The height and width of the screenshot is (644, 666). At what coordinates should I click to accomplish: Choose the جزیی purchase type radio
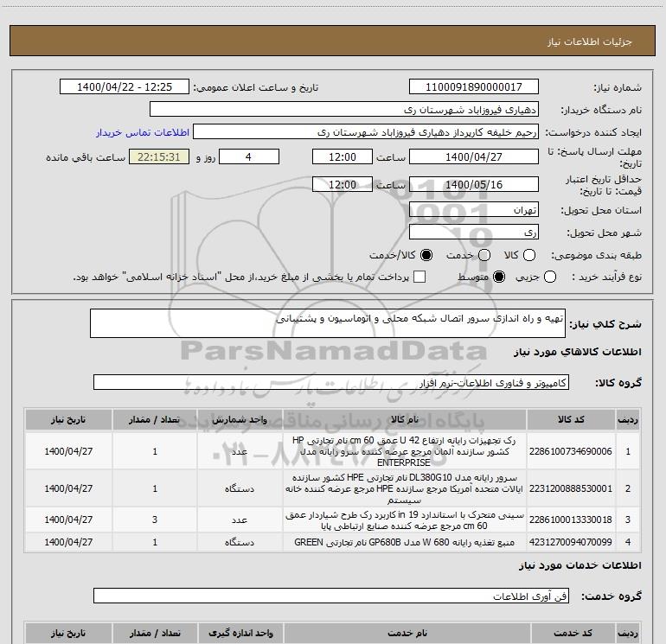(550, 277)
